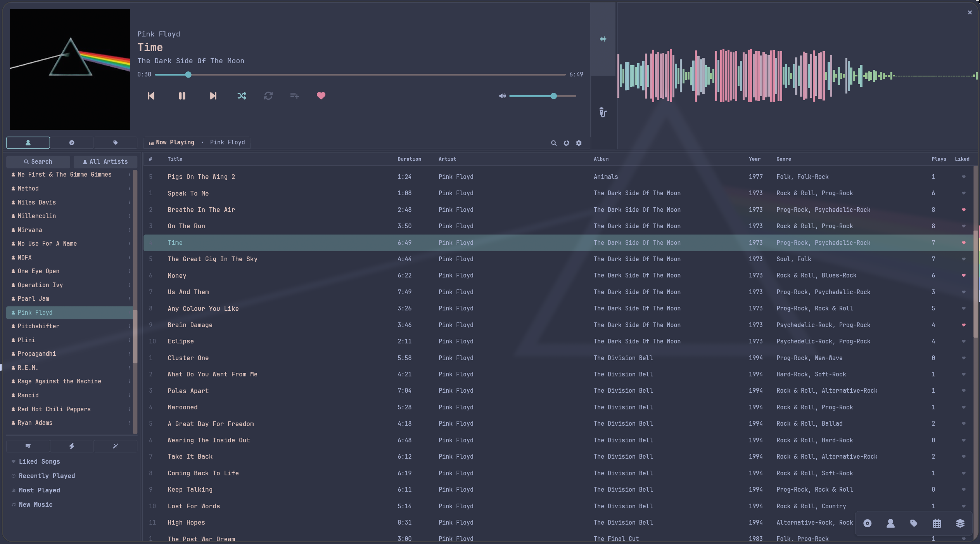Sort tracks by the Title column
Image resolution: width=980 pixels, height=544 pixels.
point(175,159)
